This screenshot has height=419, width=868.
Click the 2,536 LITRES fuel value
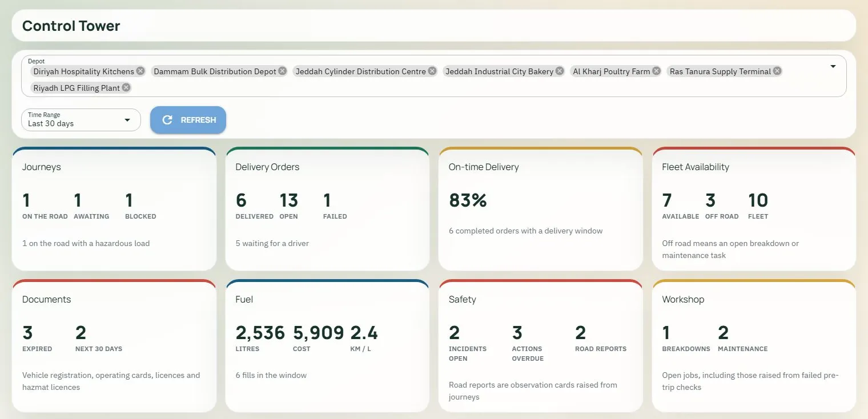tap(260, 333)
